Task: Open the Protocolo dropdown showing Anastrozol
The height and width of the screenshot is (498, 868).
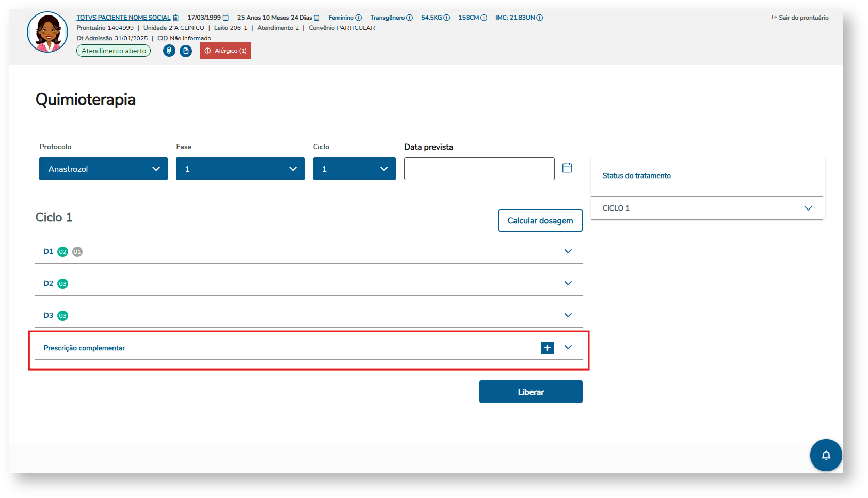Action: tap(103, 169)
